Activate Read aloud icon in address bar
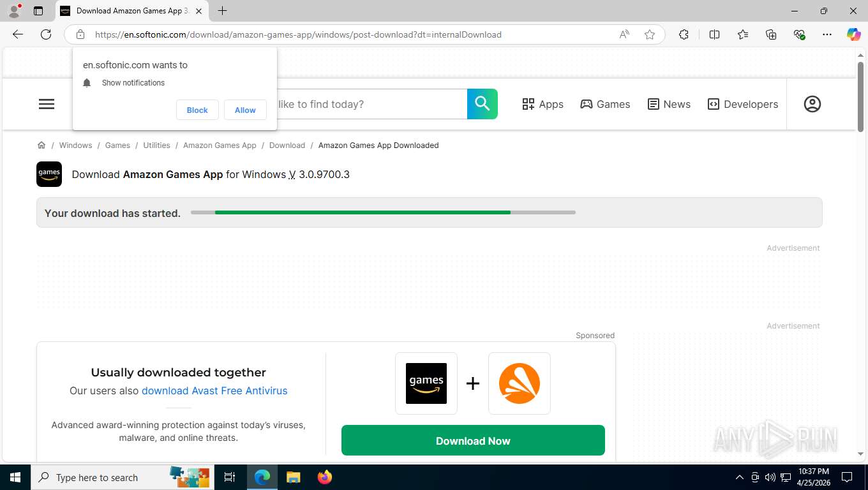Viewport: 868px width, 490px height. coord(624,34)
